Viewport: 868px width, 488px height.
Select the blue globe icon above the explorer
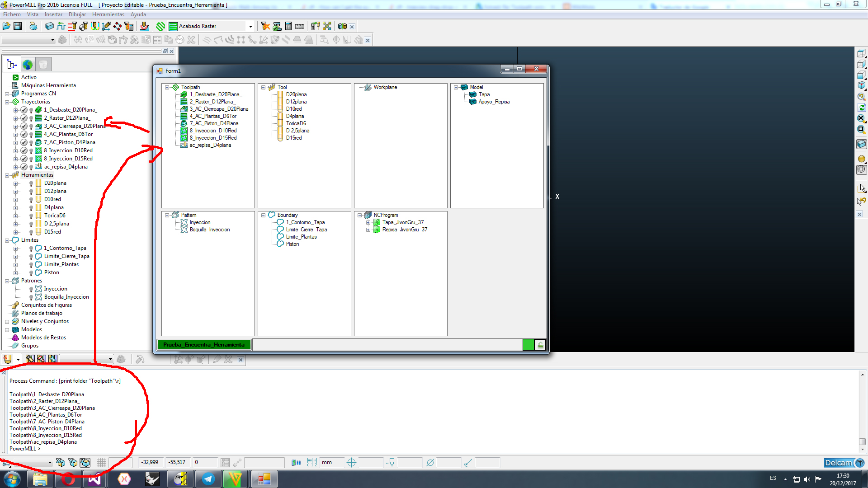28,64
